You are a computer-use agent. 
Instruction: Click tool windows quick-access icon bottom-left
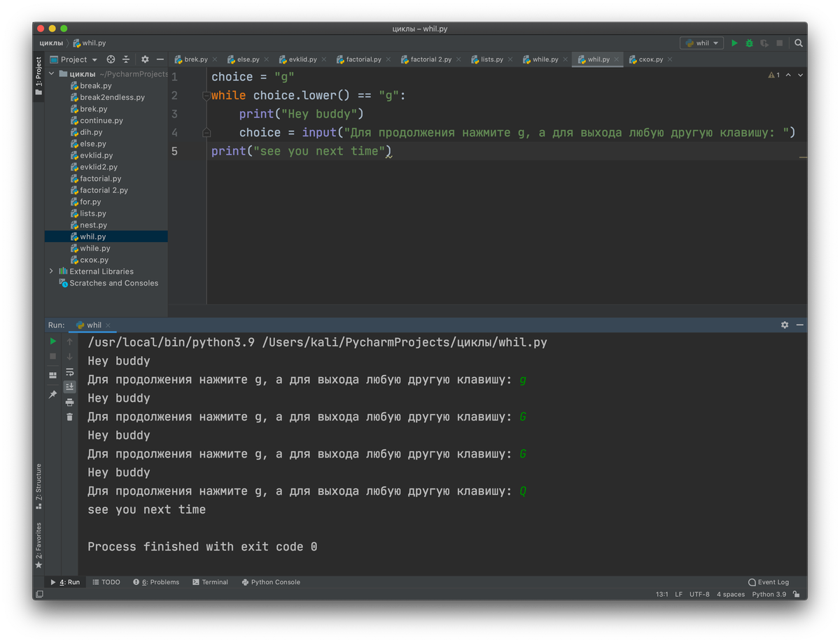(x=39, y=594)
